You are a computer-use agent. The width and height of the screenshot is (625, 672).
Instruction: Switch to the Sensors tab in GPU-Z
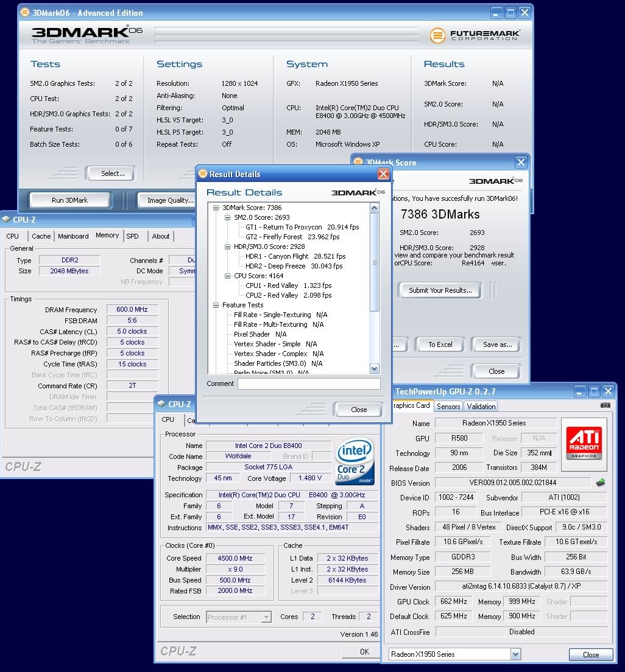tap(448, 406)
